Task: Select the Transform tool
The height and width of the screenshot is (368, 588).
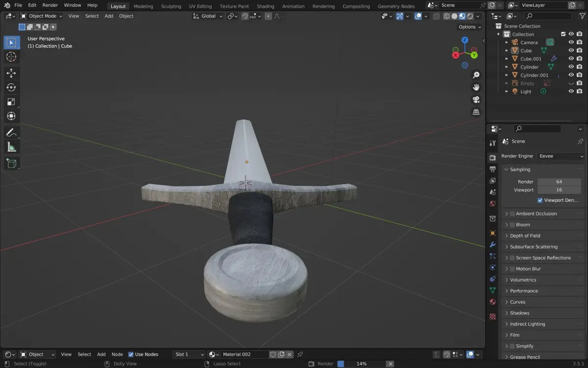Action: pyautogui.click(x=11, y=116)
